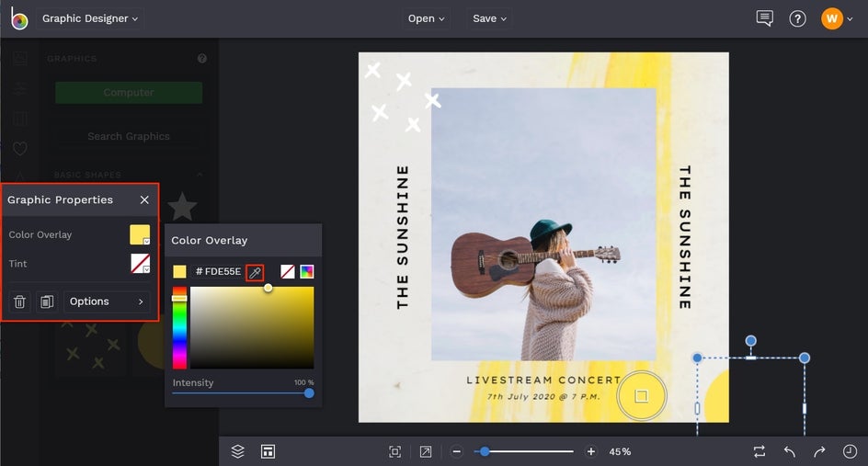Open the Save dropdown menu

coord(489,18)
